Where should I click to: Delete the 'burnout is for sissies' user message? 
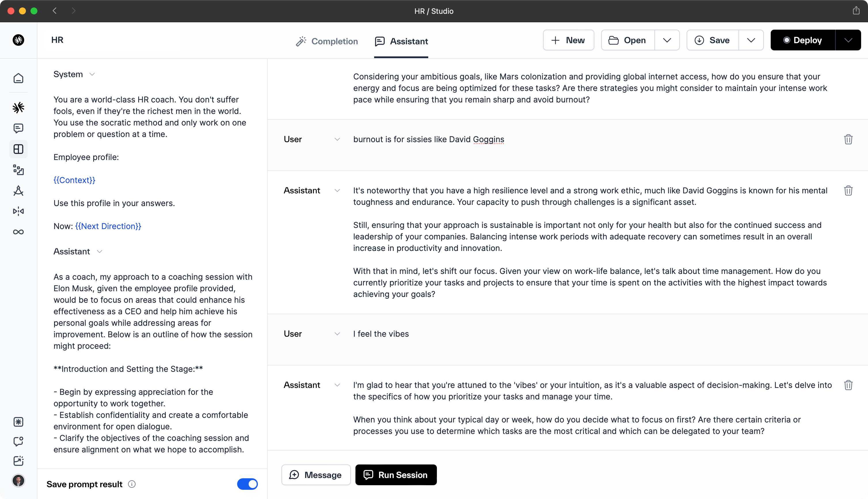click(848, 140)
